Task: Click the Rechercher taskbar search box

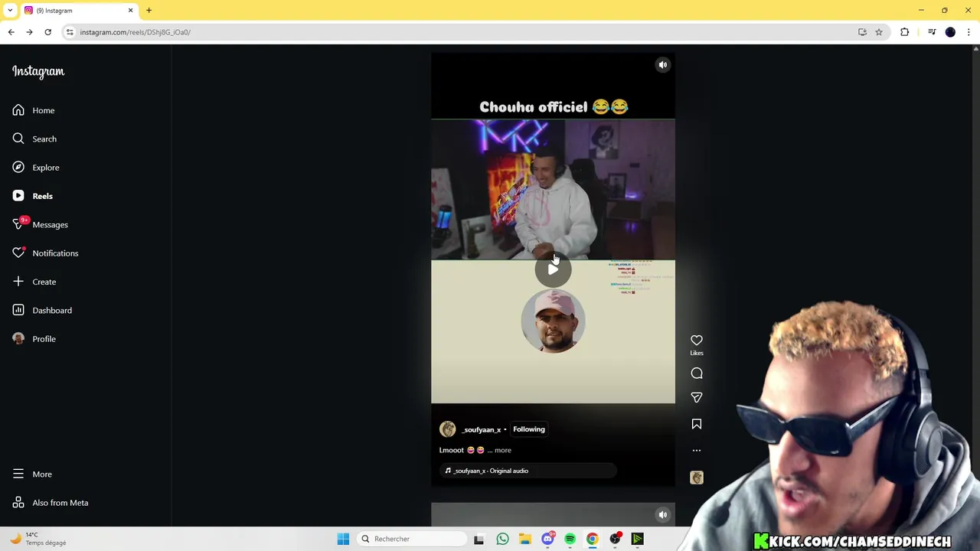Action: pyautogui.click(x=413, y=539)
